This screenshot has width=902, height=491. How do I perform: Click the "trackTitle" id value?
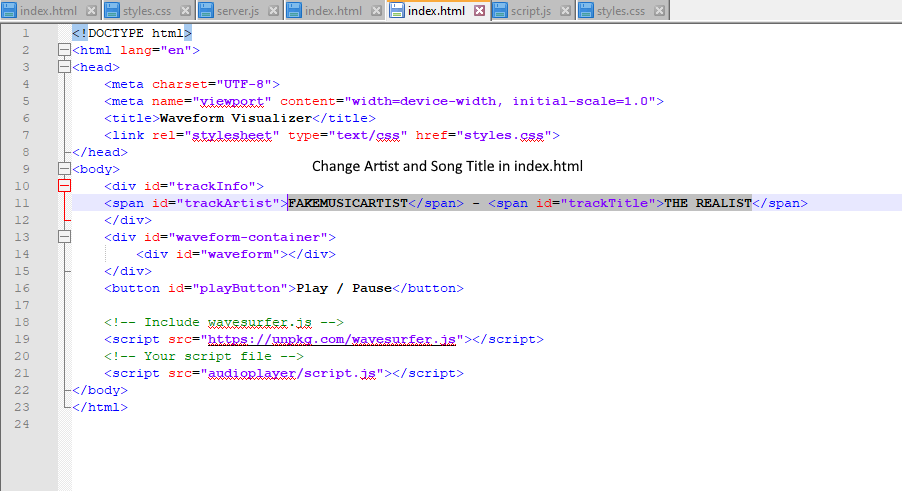608,203
